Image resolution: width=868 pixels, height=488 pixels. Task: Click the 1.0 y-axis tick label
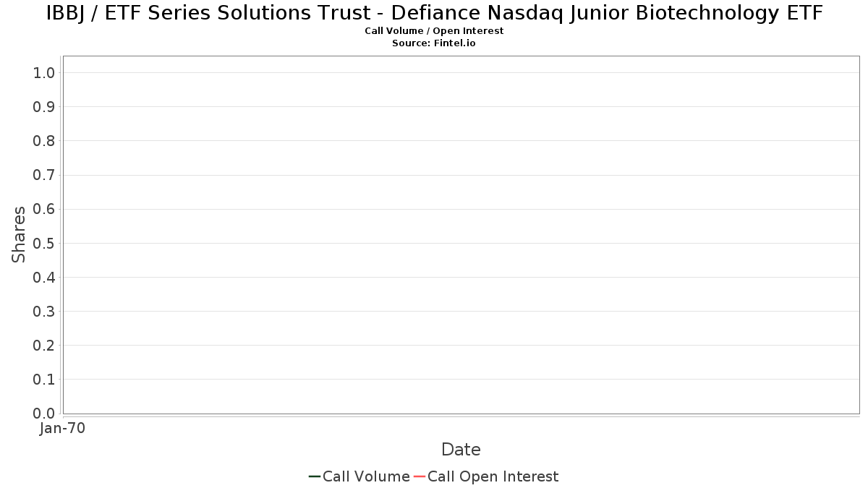[x=44, y=73]
